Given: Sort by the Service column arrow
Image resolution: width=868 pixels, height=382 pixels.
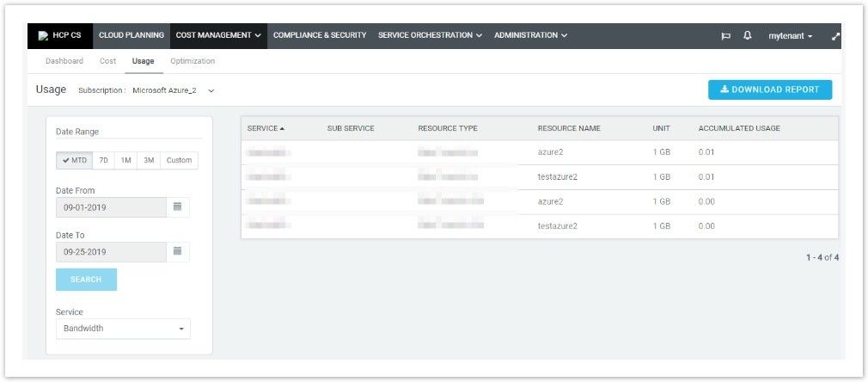Looking at the screenshot, I should coord(282,129).
